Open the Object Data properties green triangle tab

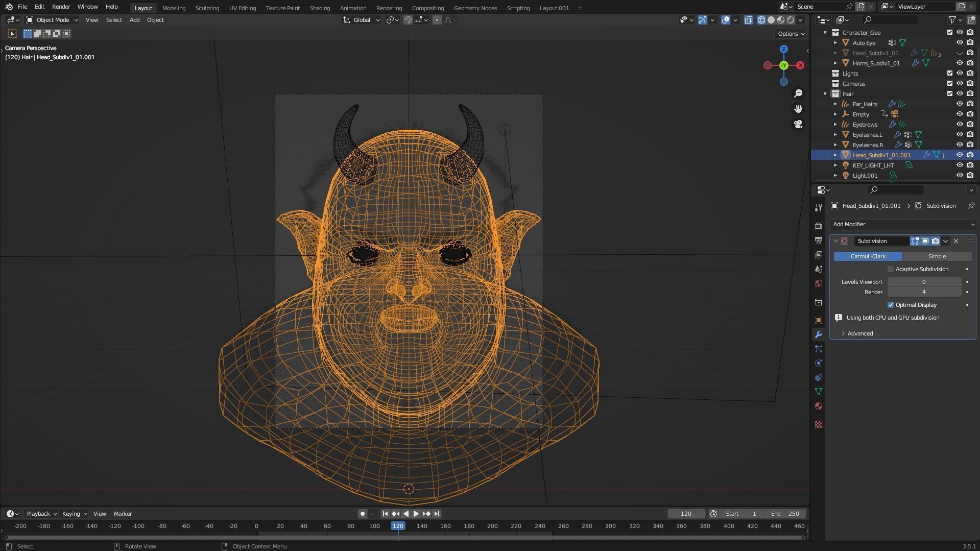(819, 392)
